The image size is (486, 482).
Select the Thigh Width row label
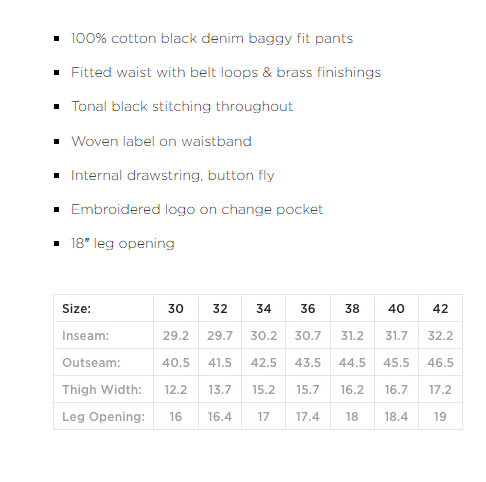102,390
